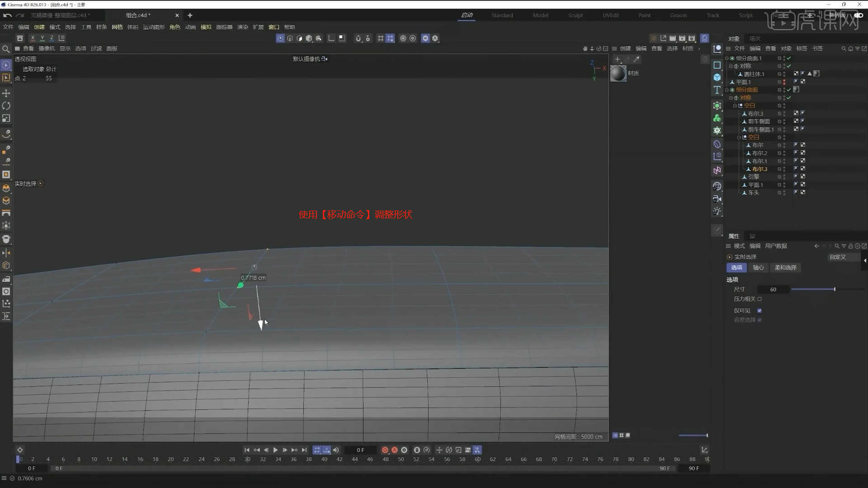Open the render settings clapperboard icon
This screenshot has width=868, height=488.
(692, 38)
